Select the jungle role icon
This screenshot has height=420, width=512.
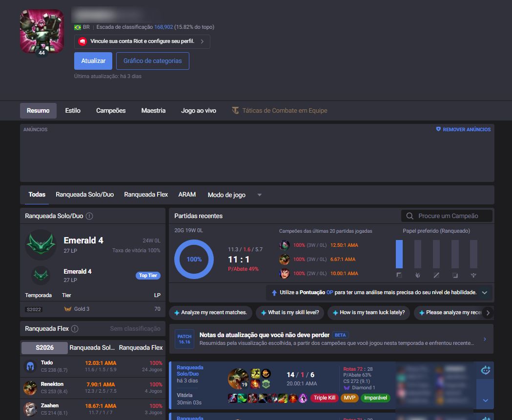(x=418, y=275)
